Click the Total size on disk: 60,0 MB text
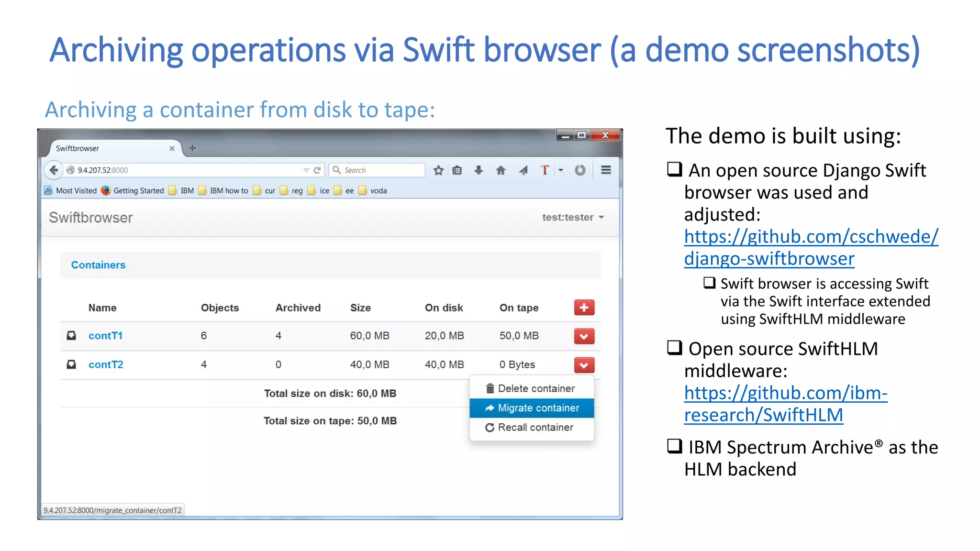The height and width of the screenshot is (551, 980). tap(330, 393)
